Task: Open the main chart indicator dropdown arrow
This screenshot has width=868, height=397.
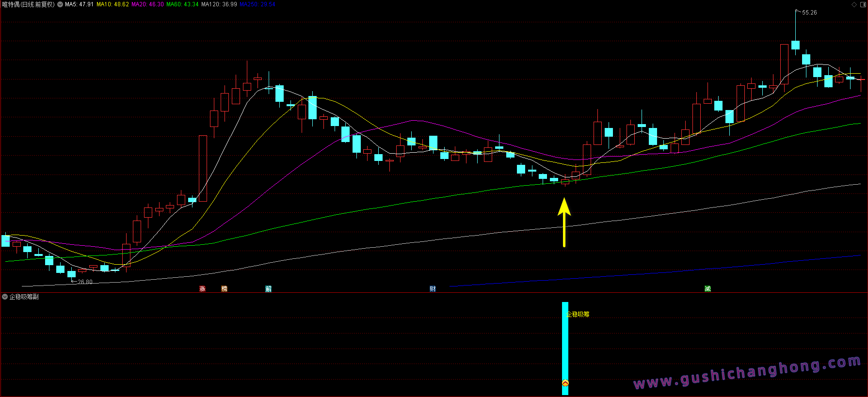Action: 60,4
